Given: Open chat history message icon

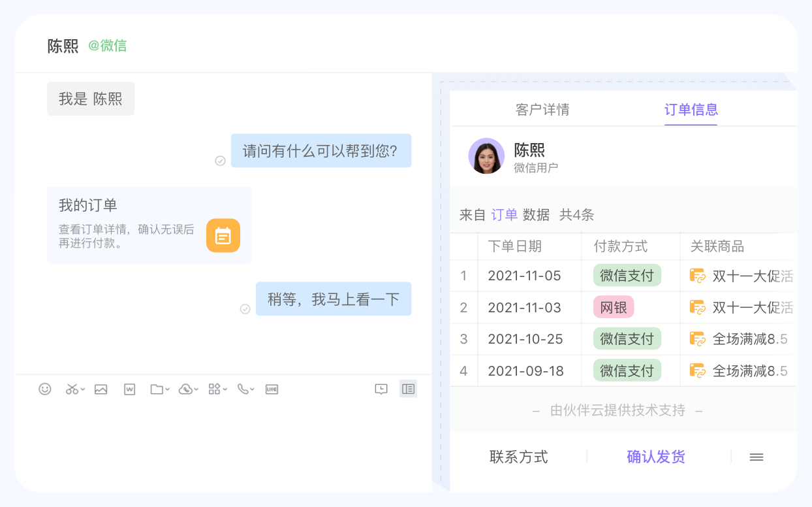Looking at the screenshot, I should click(381, 389).
